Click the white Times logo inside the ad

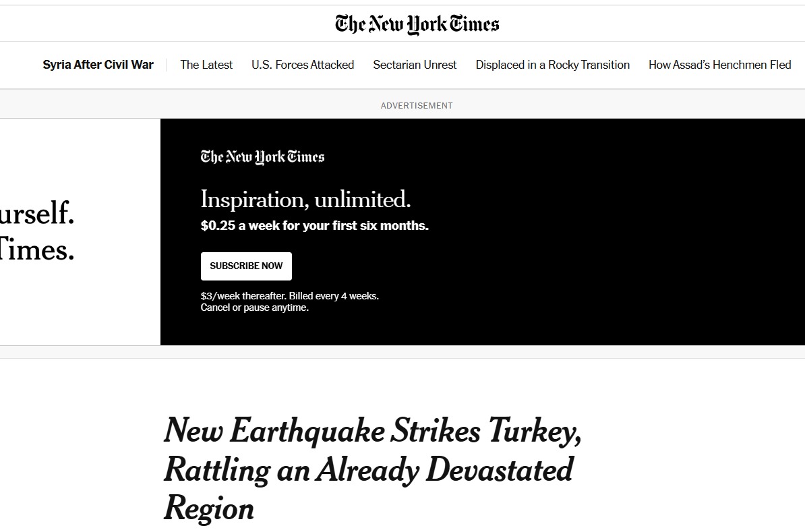(262, 157)
